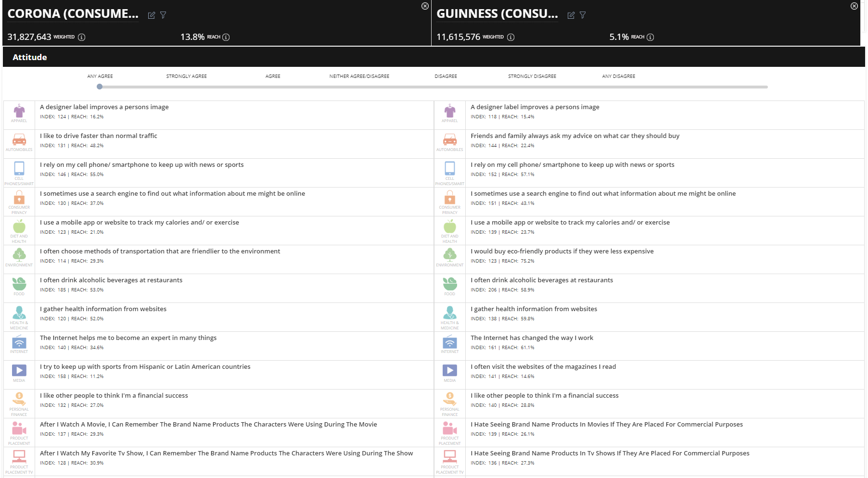868x478 pixels.
Task: Click 'The Internet helps me to become an expert'
Action: 128,338
